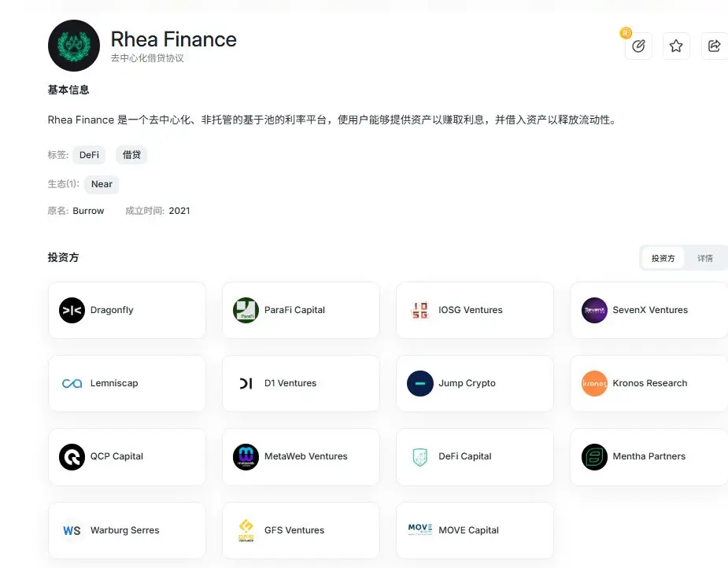Open the Dragonfly investor name
Screen dimensions: 728x568
(112, 310)
